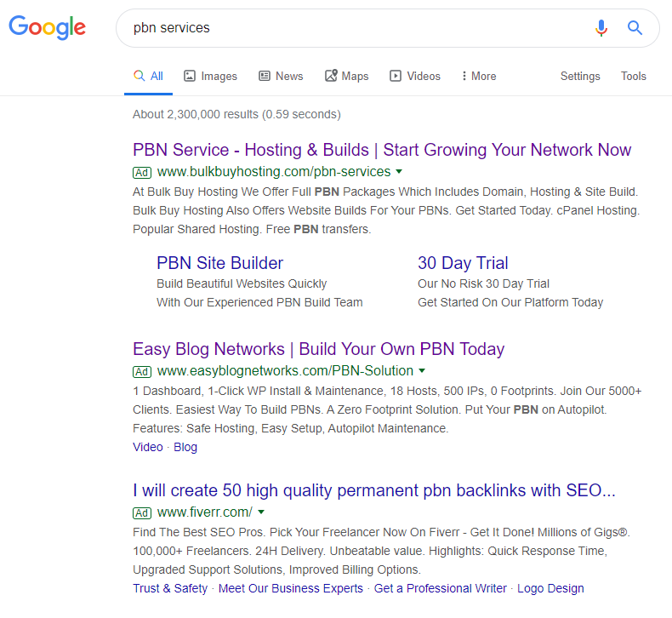Open the Trust & Safety Fiverr sitelink

click(x=170, y=588)
